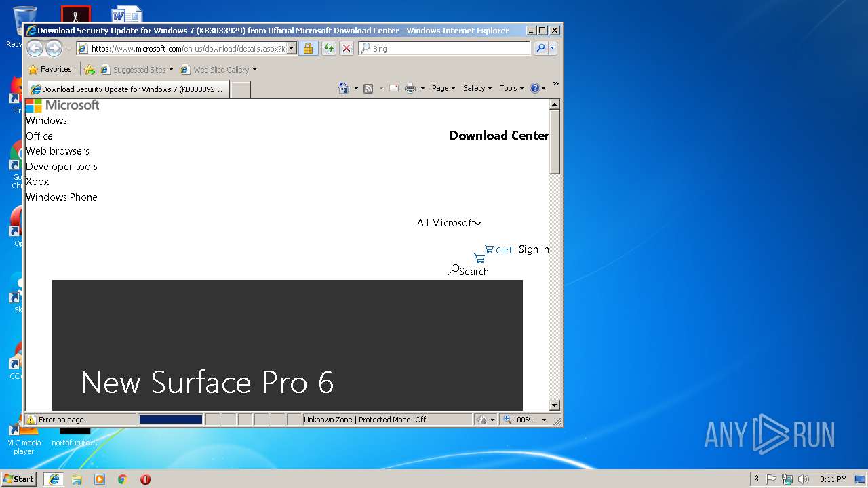Open a new blank tab
This screenshot has width=868, height=488.
coord(241,89)
